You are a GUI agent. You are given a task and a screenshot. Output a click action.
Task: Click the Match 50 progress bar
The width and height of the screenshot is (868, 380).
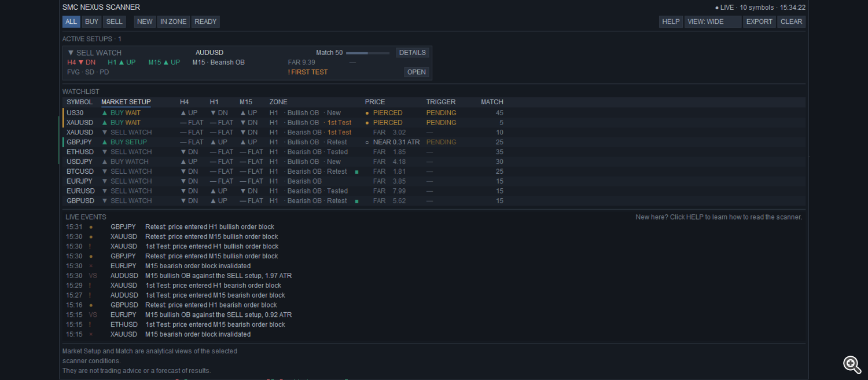point(367,53)
